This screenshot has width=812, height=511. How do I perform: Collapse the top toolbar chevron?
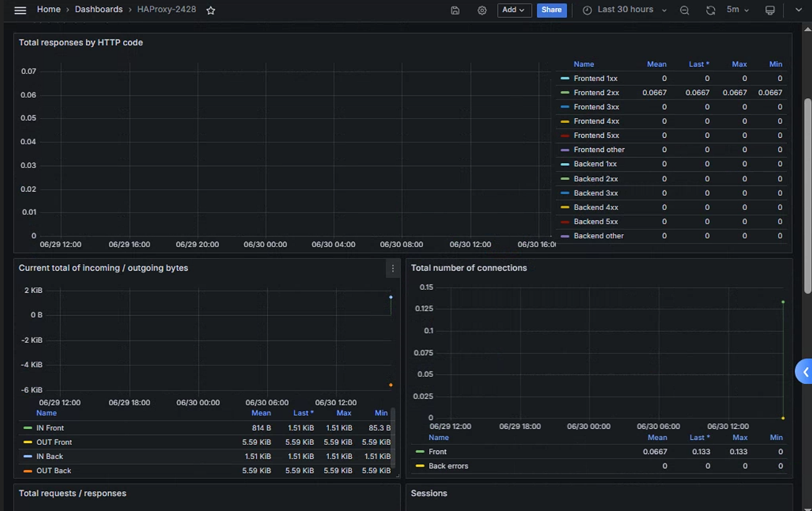798,11
